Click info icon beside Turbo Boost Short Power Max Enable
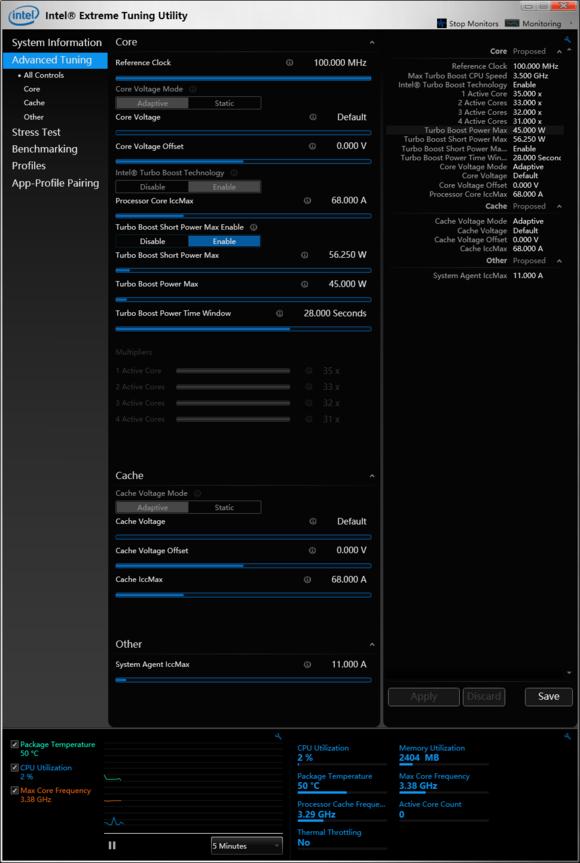The width and height of the screenshot is (580, 863). point(254,227)
